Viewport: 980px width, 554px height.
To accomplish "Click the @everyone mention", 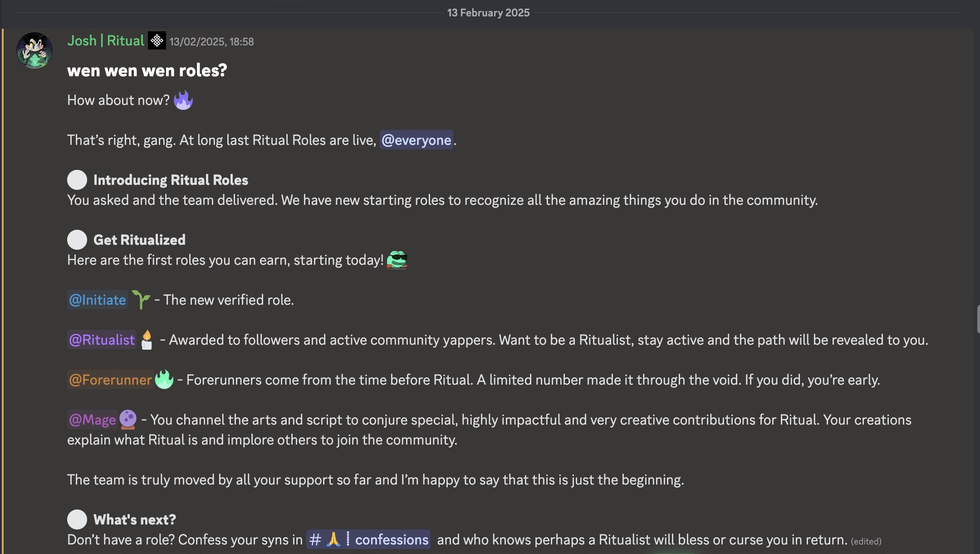I will [416, 140].
